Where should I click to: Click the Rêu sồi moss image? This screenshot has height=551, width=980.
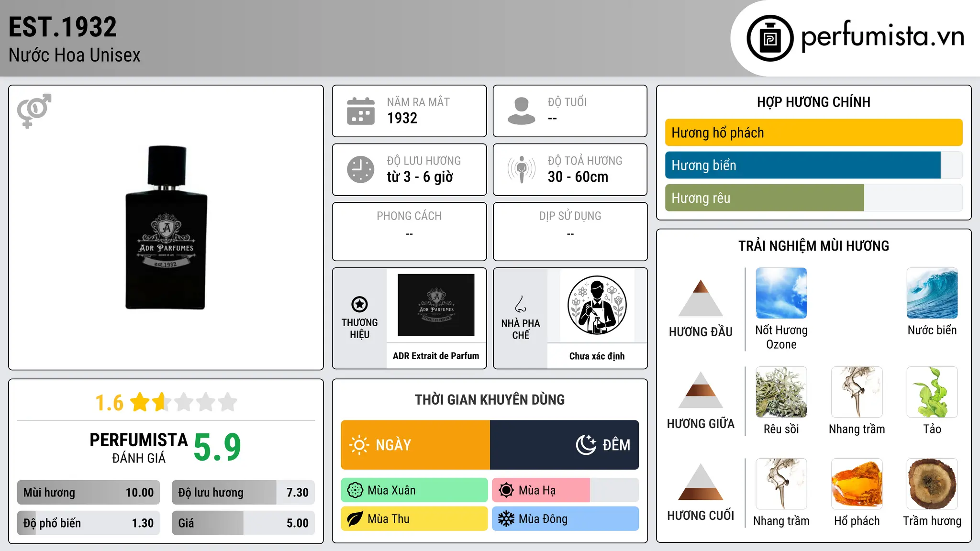pos(781,392)
